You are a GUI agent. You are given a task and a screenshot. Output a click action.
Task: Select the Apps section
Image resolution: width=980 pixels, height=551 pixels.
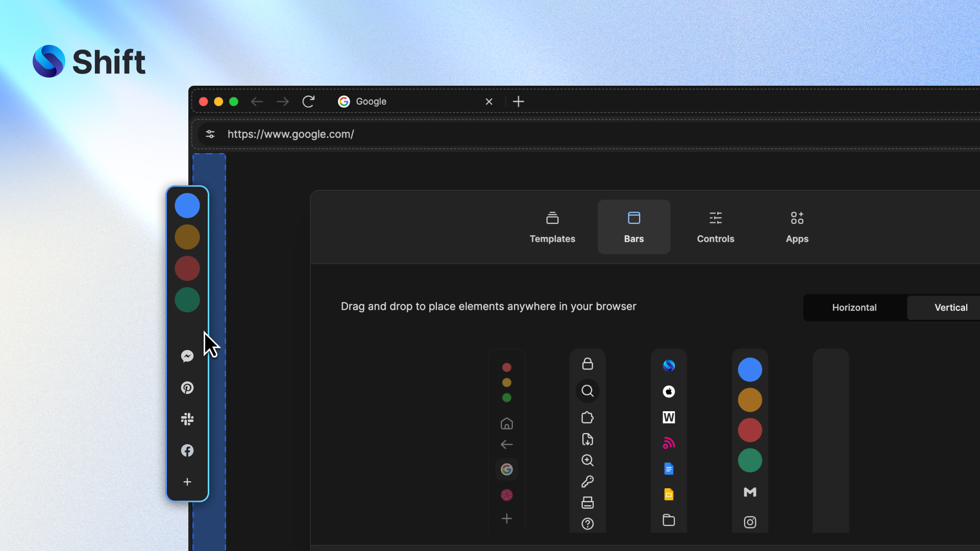(797, 227)
